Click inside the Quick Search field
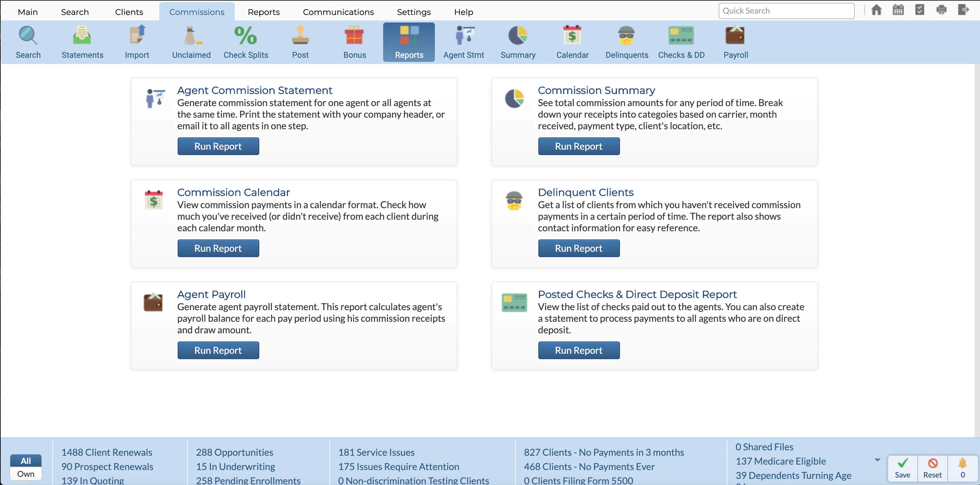This screenshot has width=980, height=485. (786, 10)
